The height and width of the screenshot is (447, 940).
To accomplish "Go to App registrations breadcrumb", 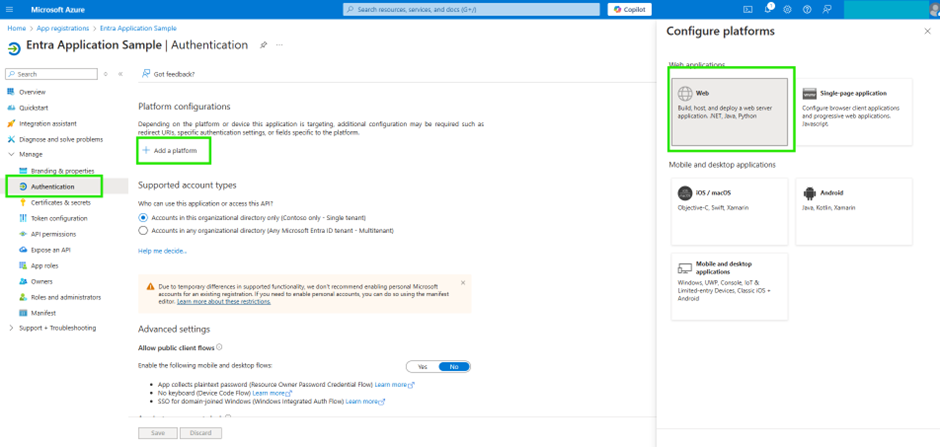I will 62,28.
